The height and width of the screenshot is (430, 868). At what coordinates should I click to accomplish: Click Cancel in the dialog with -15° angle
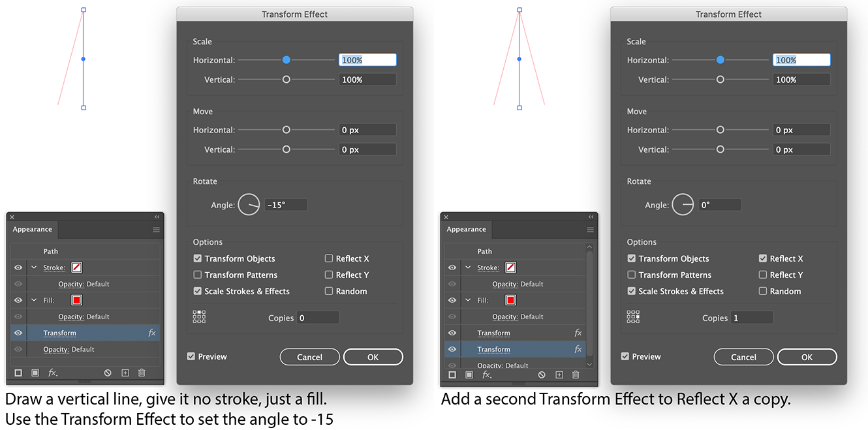(310, 357)
